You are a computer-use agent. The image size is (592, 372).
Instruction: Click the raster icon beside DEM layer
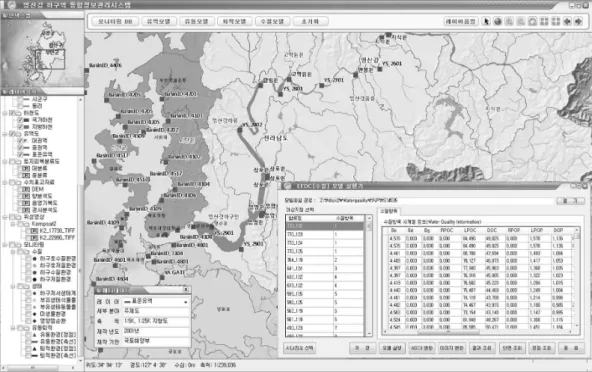pos(26,189)
